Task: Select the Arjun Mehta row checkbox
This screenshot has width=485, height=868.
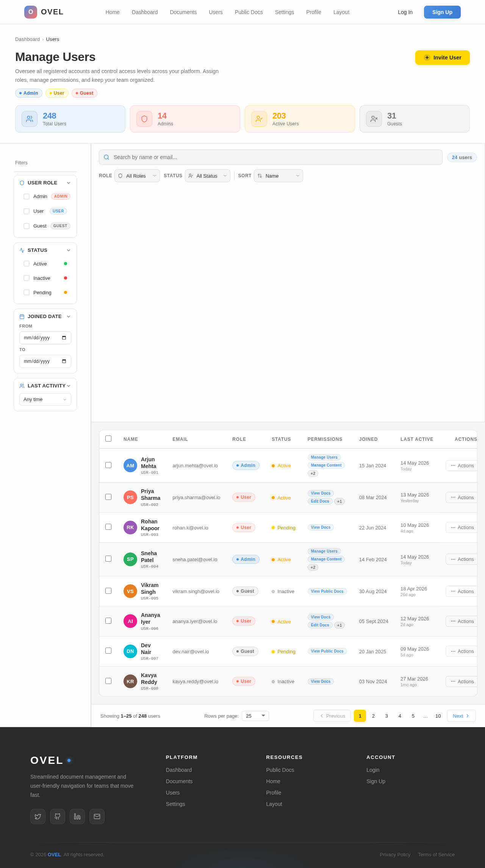Action: coord(108,465)
